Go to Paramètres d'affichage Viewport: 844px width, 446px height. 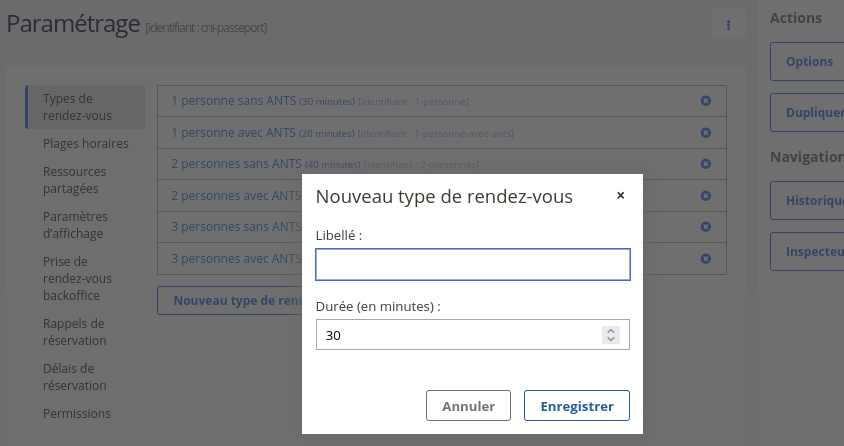coord(75,225)
